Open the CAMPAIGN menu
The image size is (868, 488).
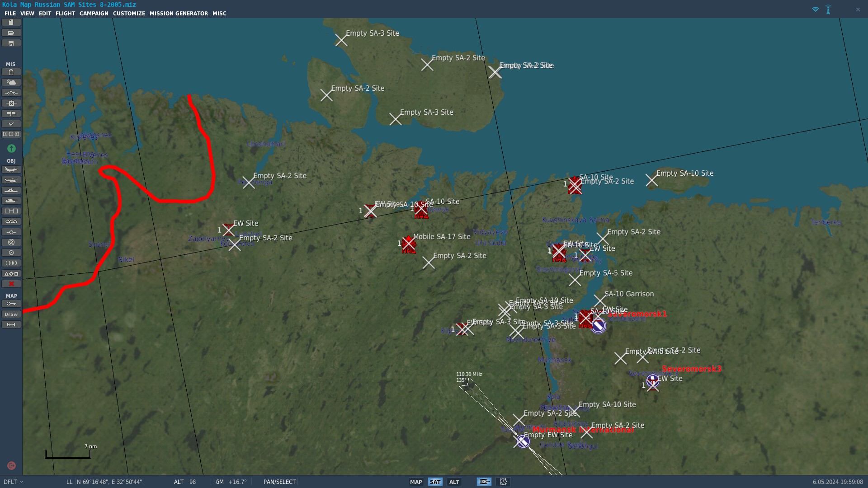tap(94, 14)
